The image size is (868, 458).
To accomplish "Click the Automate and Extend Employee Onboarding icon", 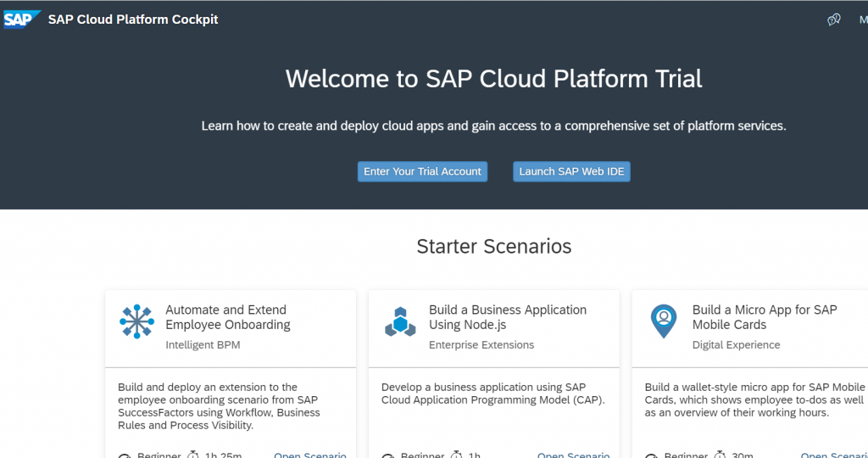I will pos(136,321).
